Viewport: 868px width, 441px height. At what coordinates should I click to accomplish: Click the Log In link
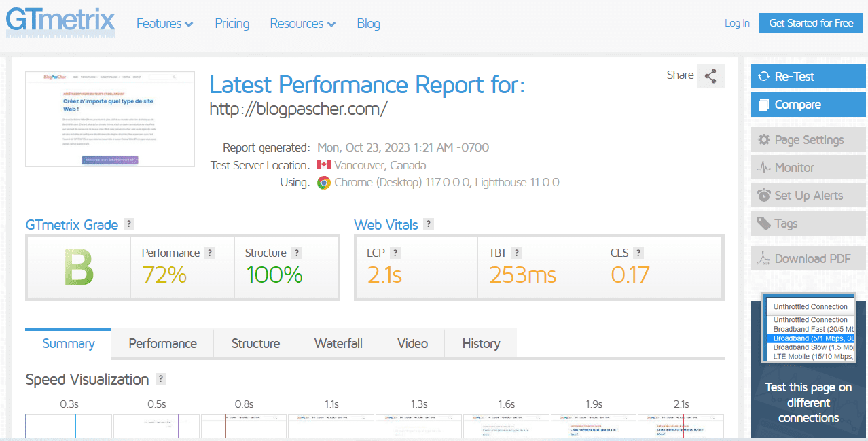pos(737,23)
